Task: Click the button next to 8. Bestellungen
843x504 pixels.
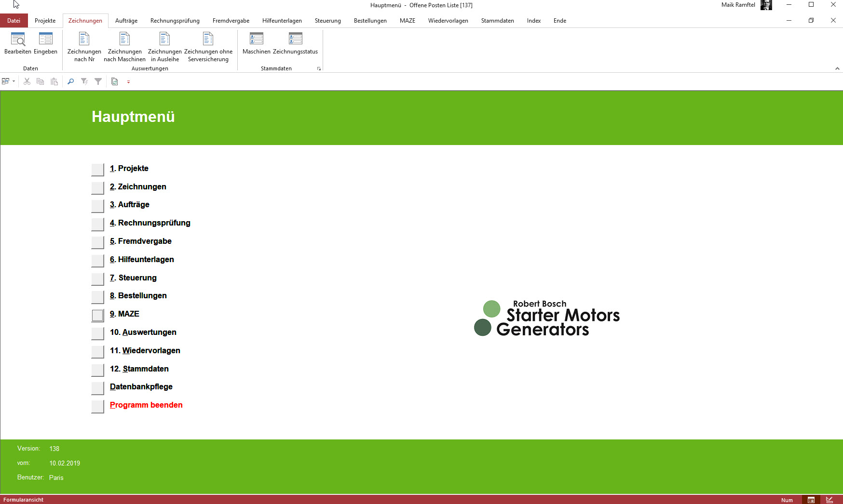Action: tap(97, 297)
